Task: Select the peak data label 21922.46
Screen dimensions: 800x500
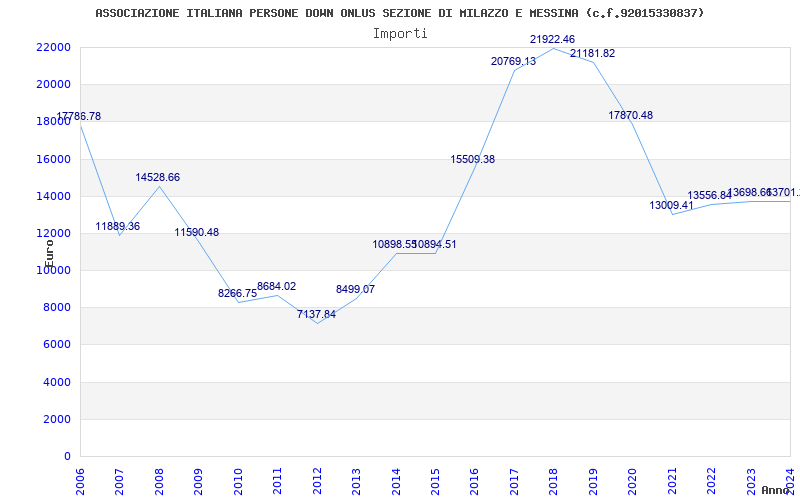Action: [x=553, y=40]
